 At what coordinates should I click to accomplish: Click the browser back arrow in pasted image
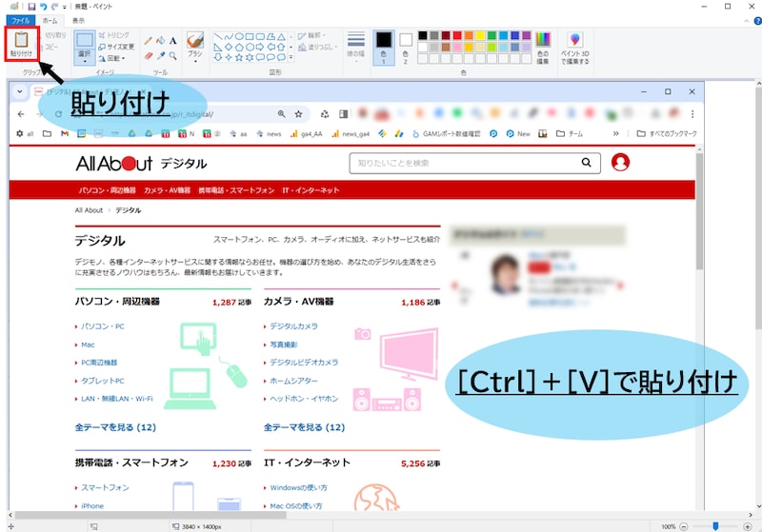[x=21, y=114]
